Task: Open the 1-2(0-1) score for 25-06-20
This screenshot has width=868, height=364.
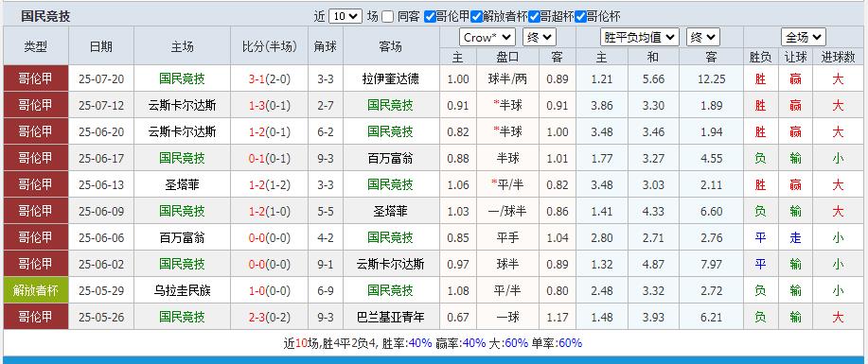Action: pos(270,131)
